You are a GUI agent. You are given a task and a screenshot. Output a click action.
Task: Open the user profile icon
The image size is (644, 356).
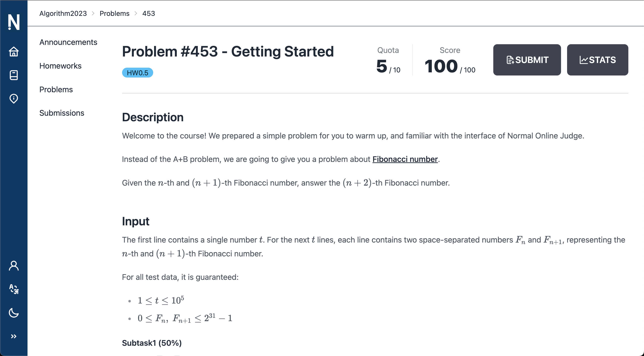pos(14,266)
